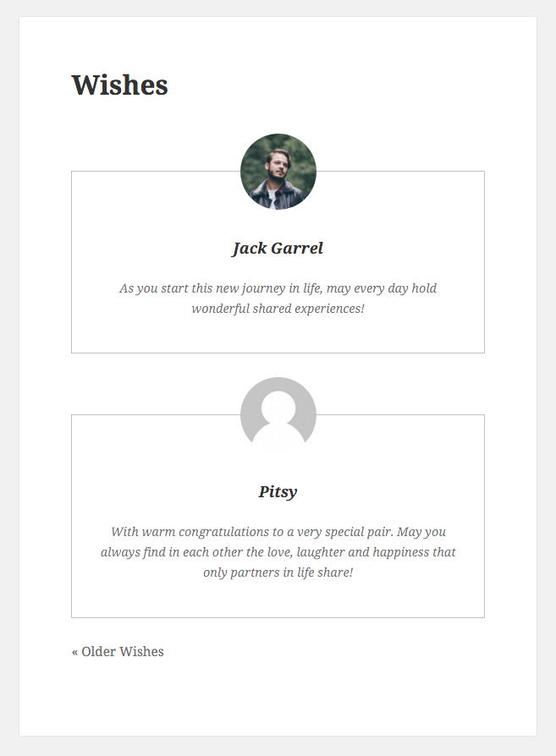
Task: Click the 'With warm congratulations' line
Action: pos(278,532)
